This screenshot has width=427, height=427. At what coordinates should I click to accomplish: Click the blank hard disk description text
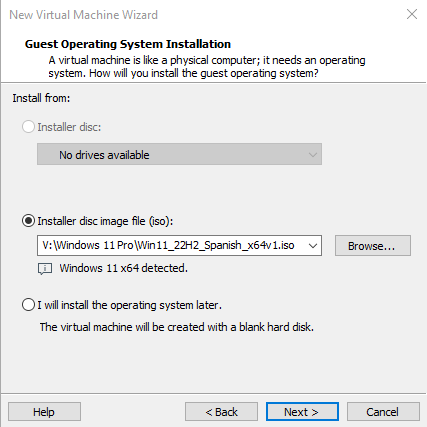[x=177, y=327]
